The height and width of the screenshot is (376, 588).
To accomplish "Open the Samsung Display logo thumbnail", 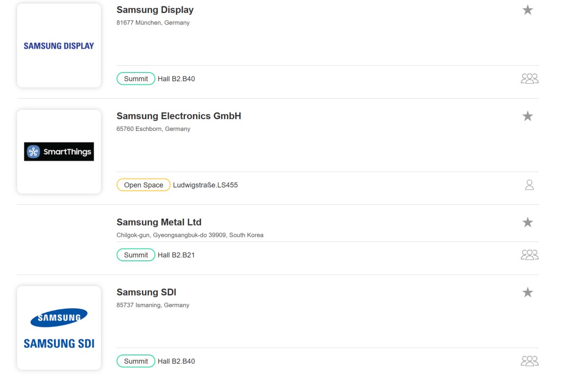I will [59, 46].
